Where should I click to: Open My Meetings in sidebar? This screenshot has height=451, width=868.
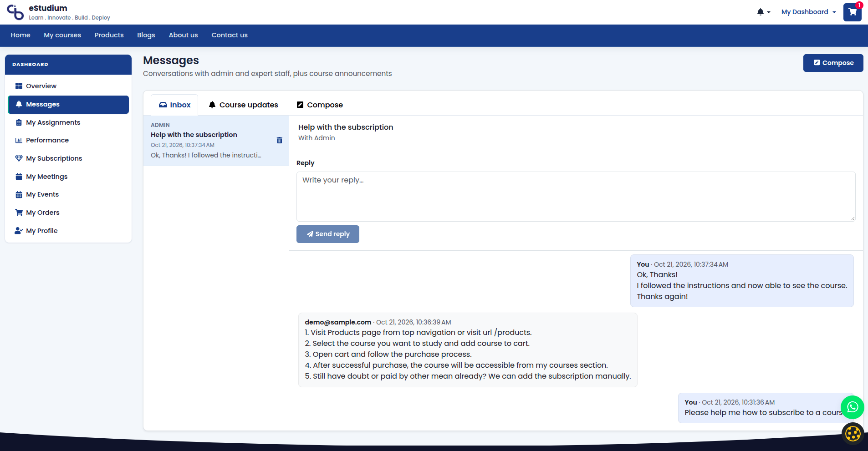point(68,177)
